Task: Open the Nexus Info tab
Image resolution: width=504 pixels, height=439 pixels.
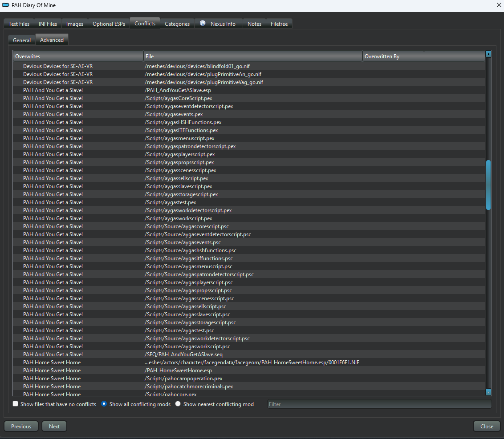Action: point(219,24)
